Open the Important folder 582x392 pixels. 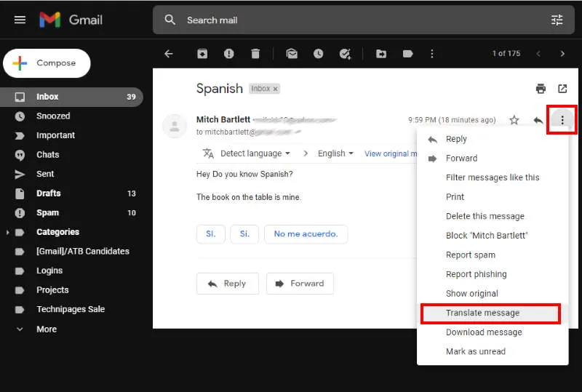point(71,135)
